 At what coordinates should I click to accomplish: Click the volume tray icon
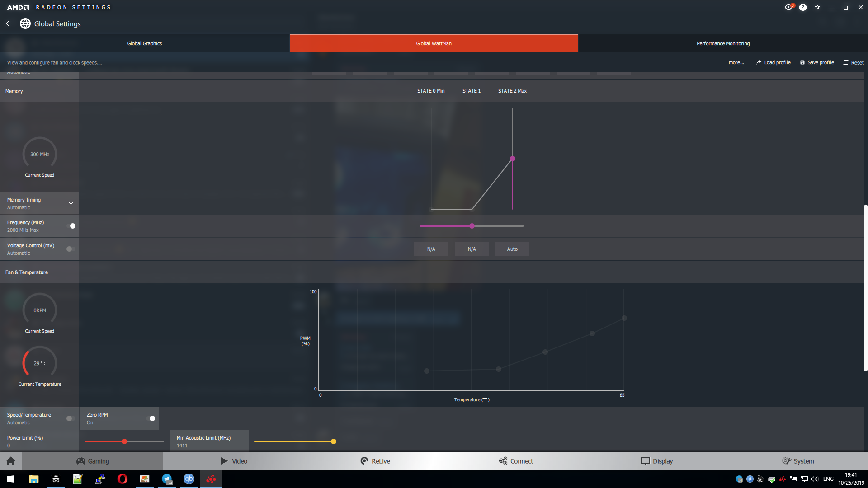[815, 479]
